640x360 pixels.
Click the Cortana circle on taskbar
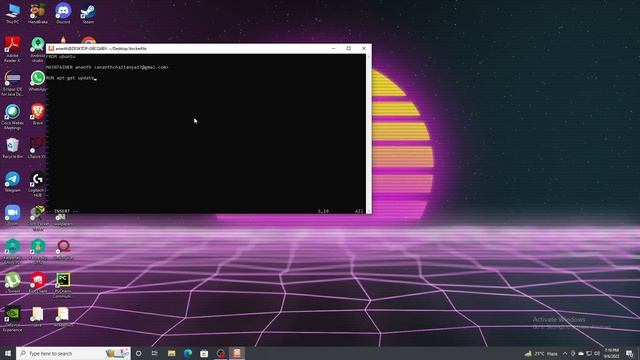tap(138, 353)
